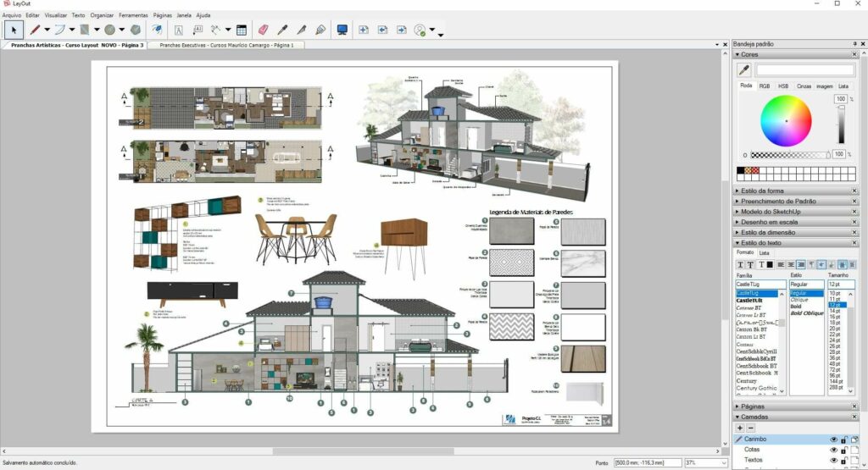This screenshot has width=868, height=470.
Task: Select Bold Oblique font style
Action: pos(807,313)
